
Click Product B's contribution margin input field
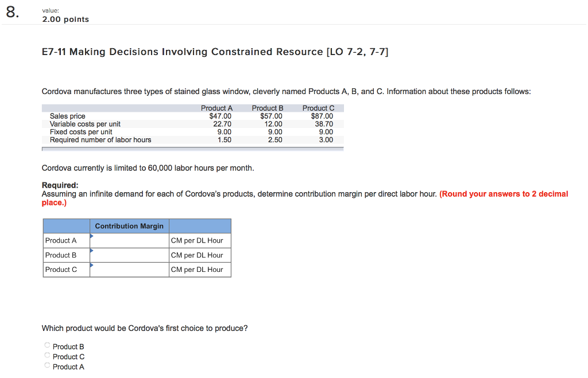tap(129, 255)
